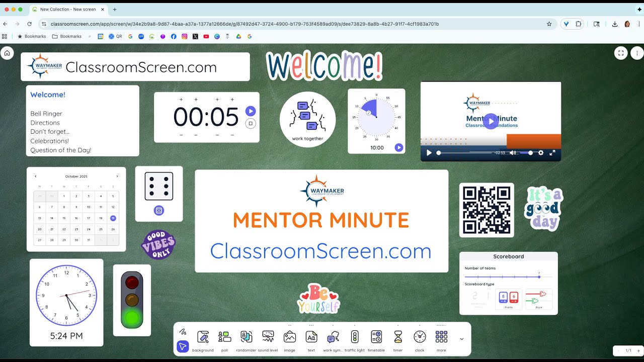Add a clock widget from toolbar
The image size is (644, 362).
coord(420,341)
